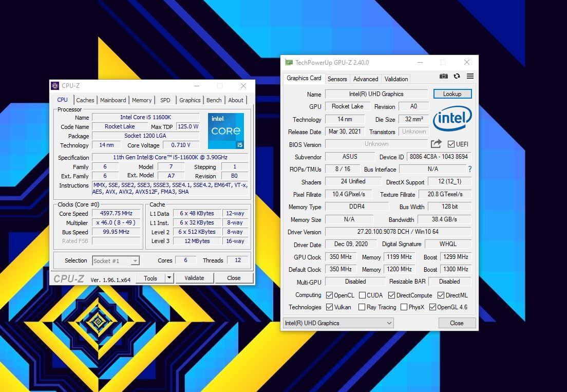The width and height of the screenshot is (567, 392).
Task: Click the Tools button in CPU-Z
Action: point(150,278)
